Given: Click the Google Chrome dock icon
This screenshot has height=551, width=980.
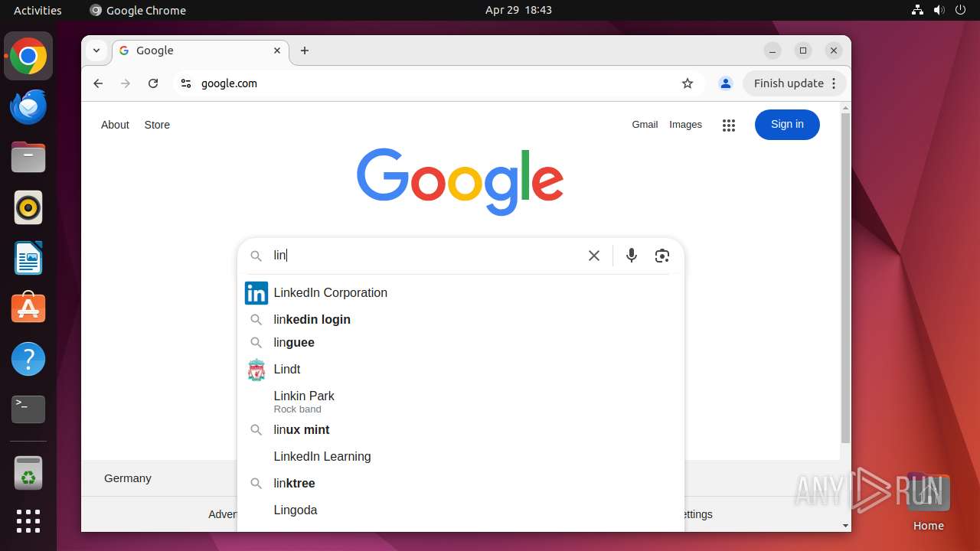Looking at the screenshot, I should [28, 57].
